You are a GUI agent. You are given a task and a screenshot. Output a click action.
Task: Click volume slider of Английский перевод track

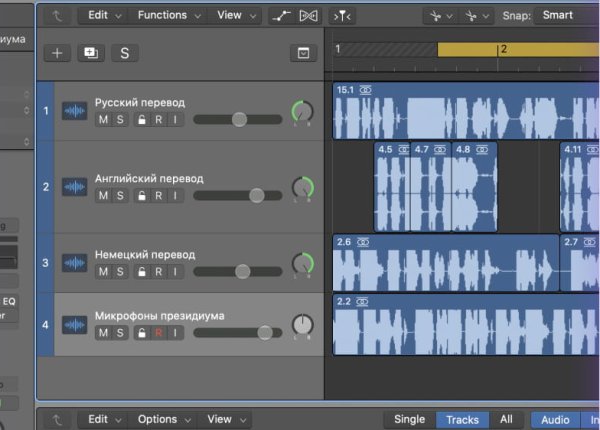tap(238, 196)
